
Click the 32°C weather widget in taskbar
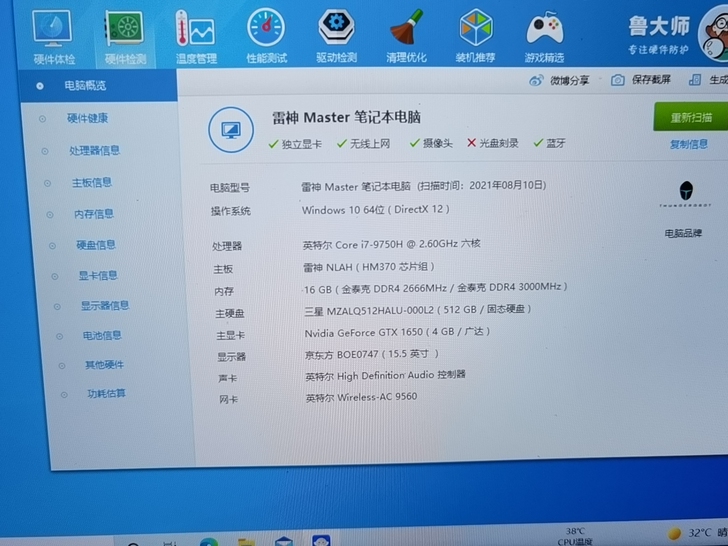(x=697, y=533)
